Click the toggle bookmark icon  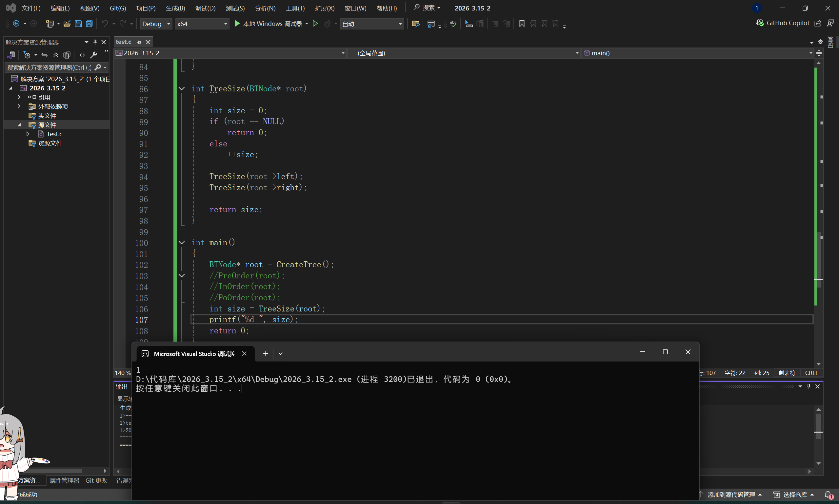point(522,24)
